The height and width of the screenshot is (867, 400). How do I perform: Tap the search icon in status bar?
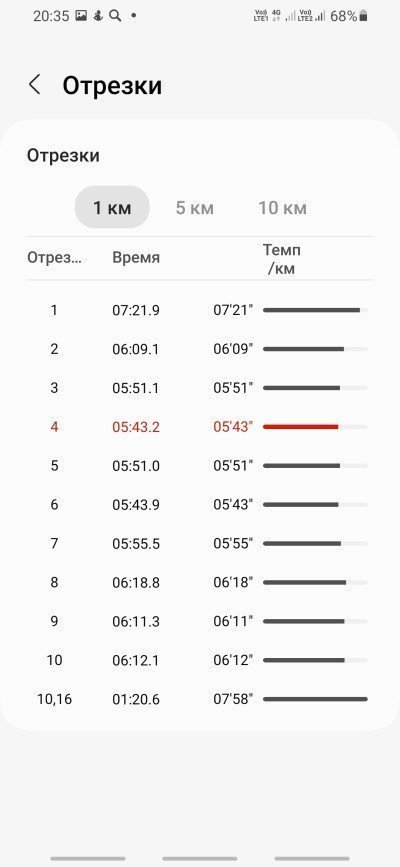(x=115, y=15)
